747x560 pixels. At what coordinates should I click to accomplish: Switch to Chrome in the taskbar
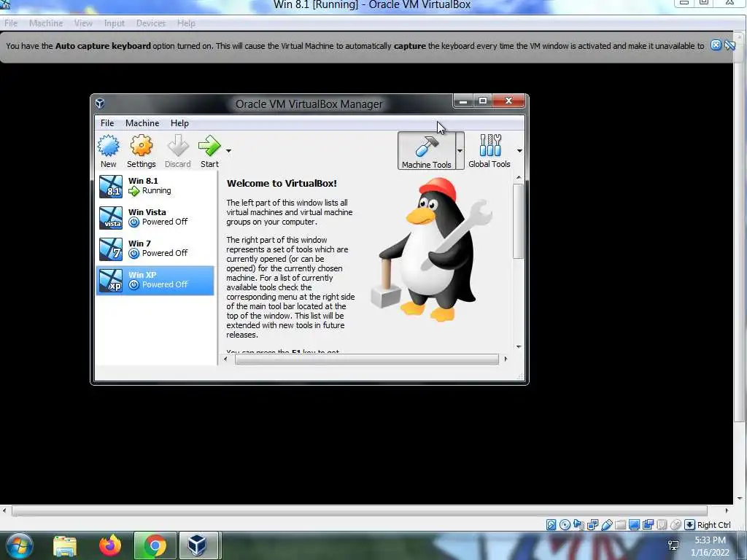(155, 545)
